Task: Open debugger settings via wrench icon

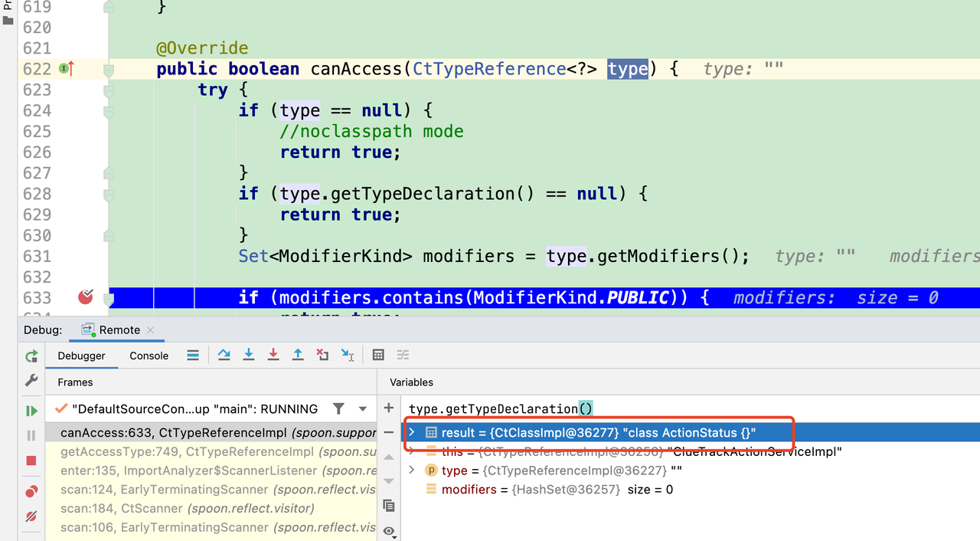Action: (x=31, y=380)
